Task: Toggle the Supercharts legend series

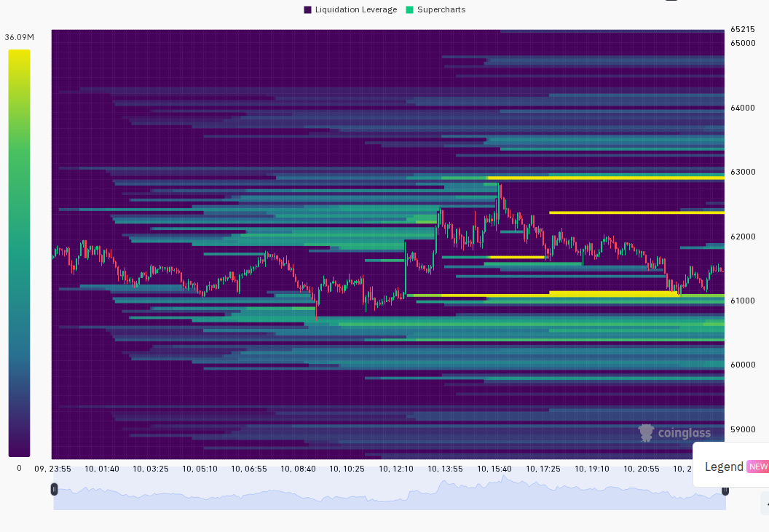Action: click(x=435, y=9)
